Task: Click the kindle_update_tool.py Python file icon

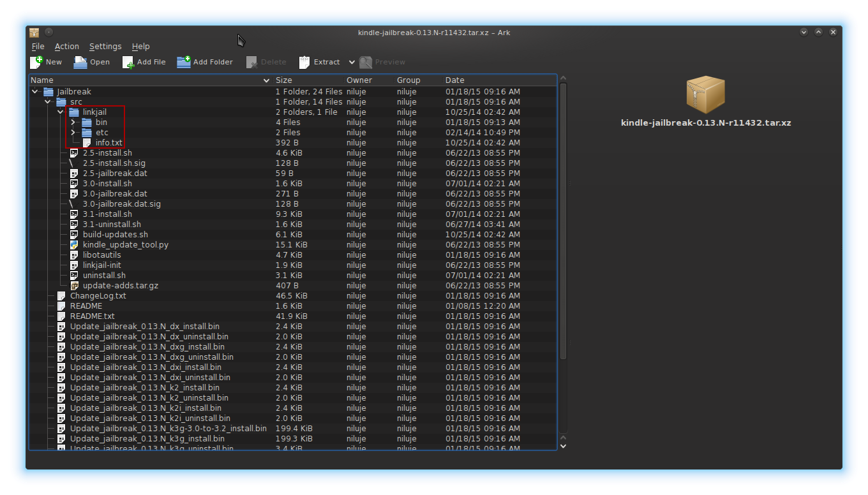Action: [x=74, y=245]
